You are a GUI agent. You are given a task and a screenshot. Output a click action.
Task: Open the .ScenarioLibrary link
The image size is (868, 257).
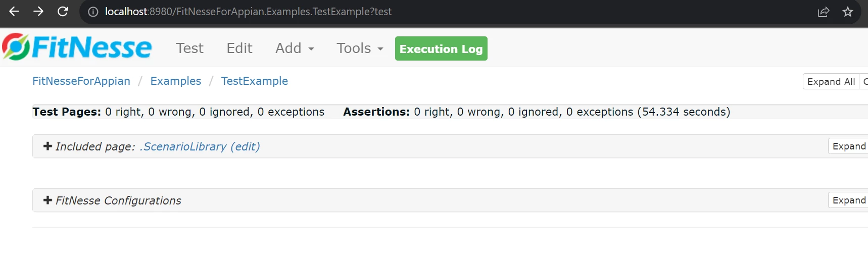click(x=183, y=146)
